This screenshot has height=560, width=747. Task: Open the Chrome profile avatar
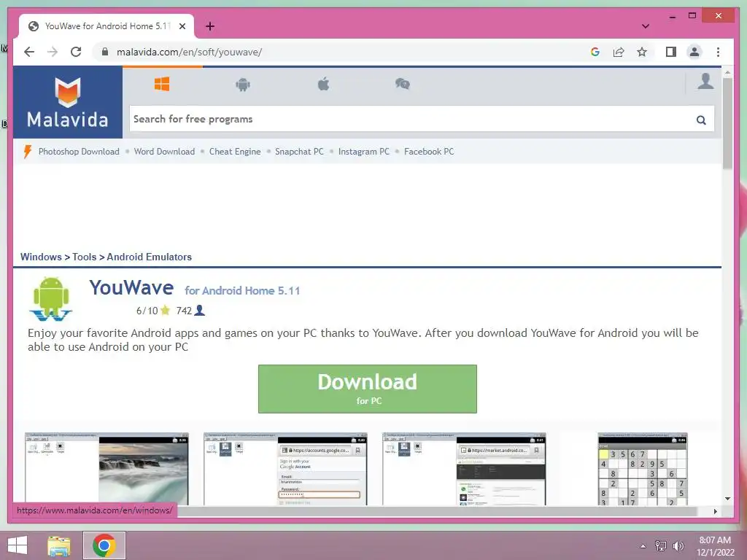(694, 52)
